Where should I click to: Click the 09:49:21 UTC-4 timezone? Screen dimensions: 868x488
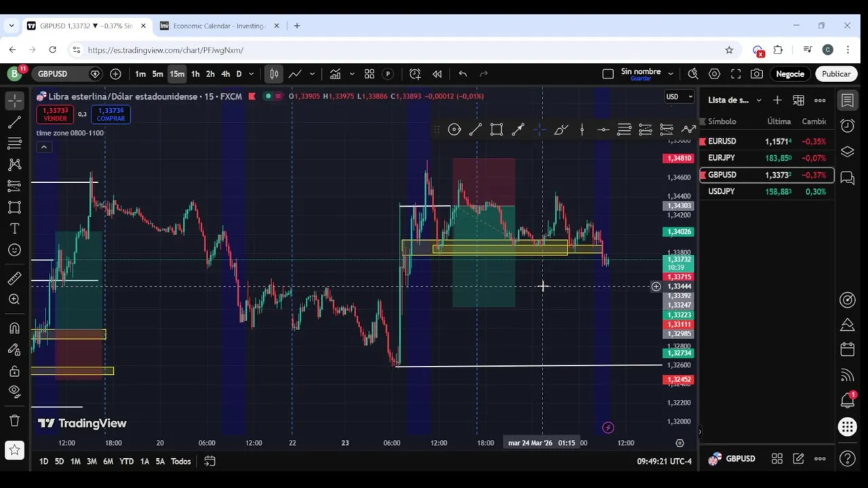(x=664, y=462)
